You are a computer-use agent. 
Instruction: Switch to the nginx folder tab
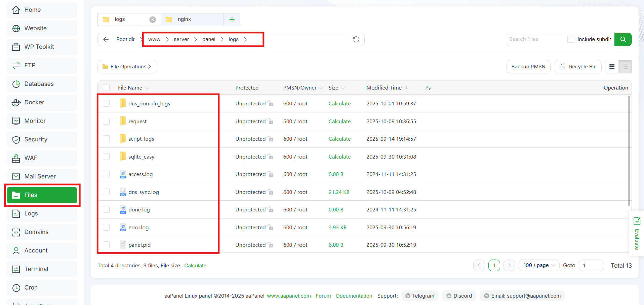[x=192, y=20]
